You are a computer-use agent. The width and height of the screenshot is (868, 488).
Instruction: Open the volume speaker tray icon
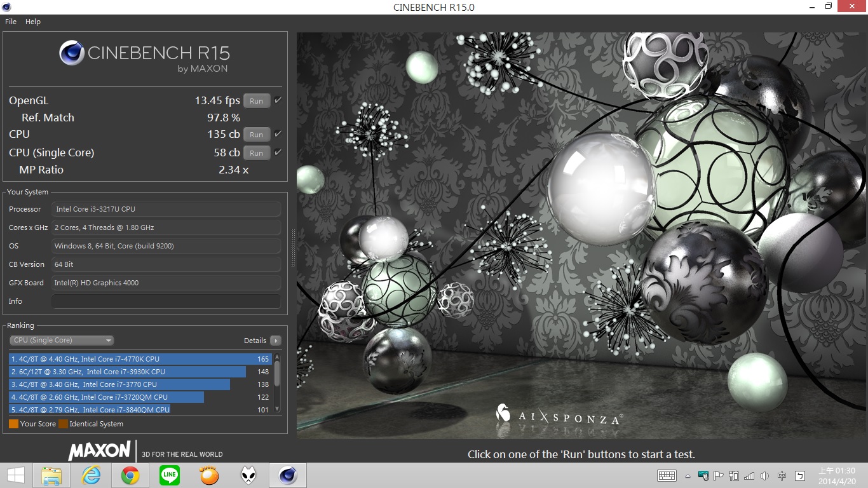765,475
